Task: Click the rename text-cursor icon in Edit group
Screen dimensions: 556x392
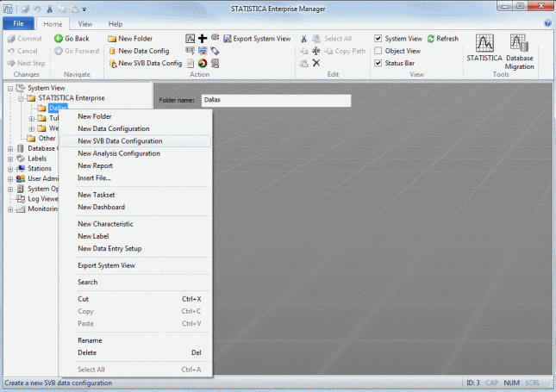Action: coord(316,51)
